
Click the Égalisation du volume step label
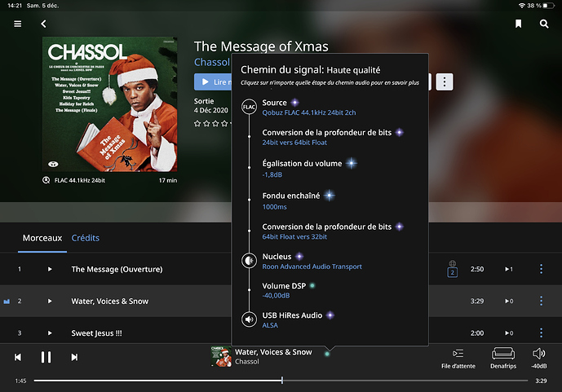click(x=302, y=163)
